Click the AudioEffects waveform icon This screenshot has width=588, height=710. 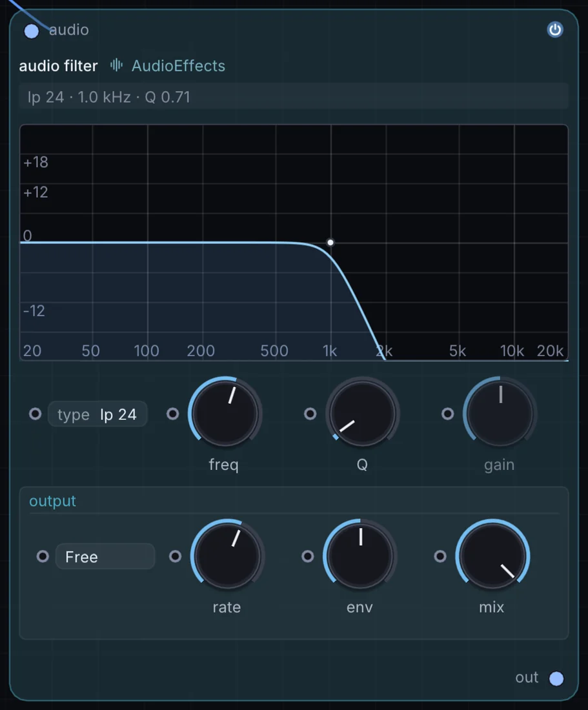point(116,65)
